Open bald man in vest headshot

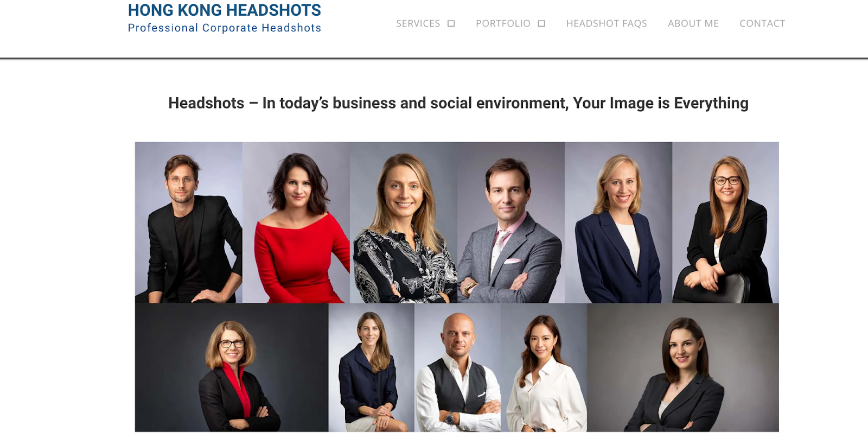coord(457,367)
